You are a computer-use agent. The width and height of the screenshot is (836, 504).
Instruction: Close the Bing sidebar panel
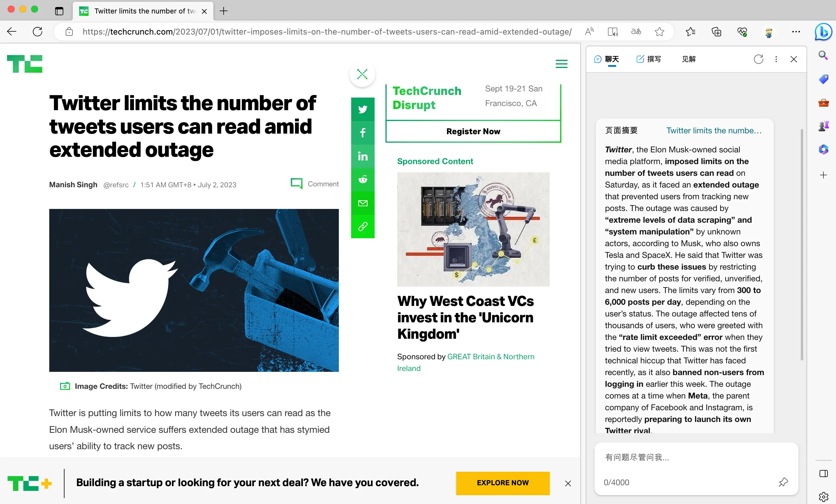pyautogui.click(x=793, y=59)
